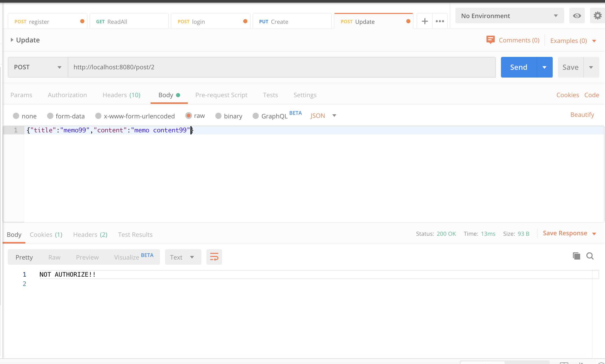Open the tab options ellipsis menu
Viewport: 605px width, 364px height.
pos(440,21)
